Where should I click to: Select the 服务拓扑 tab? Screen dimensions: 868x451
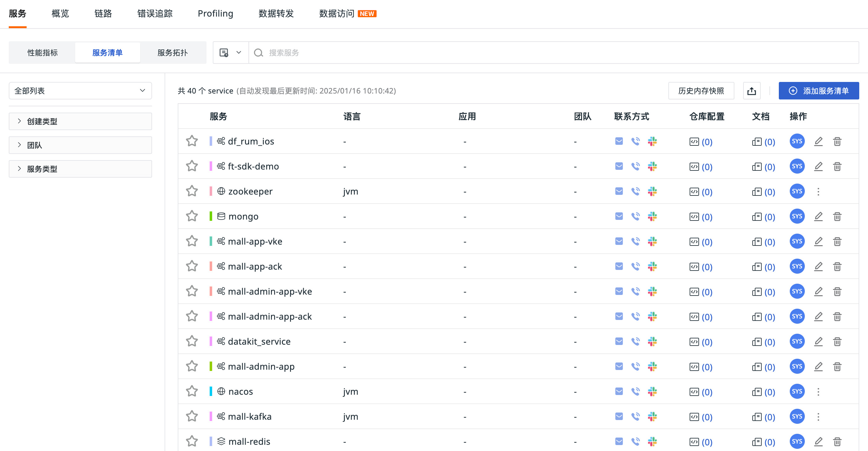(x=172, y=53)
